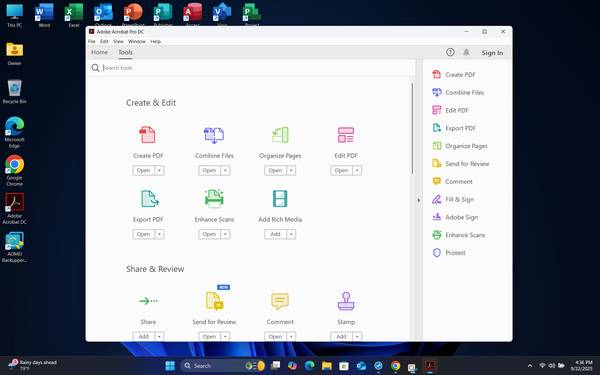Click the Open button under Edit PDF
600x375 pixels.
click(341, 170)
